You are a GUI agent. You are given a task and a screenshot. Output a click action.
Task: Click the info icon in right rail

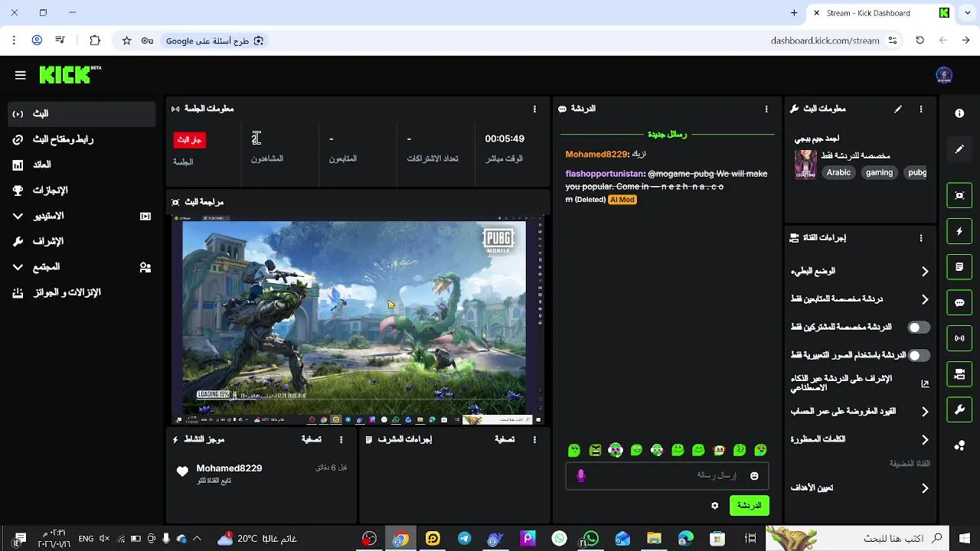tap(959, 113)
